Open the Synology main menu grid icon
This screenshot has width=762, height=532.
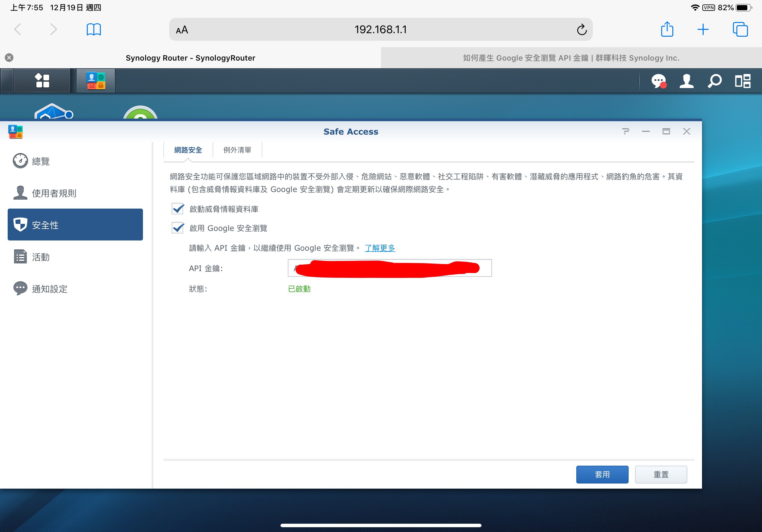click(x=42, y=81)
